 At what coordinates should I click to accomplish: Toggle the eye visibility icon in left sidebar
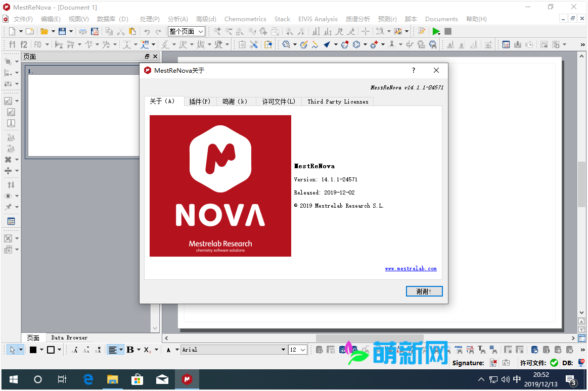[x=8, y=196]
